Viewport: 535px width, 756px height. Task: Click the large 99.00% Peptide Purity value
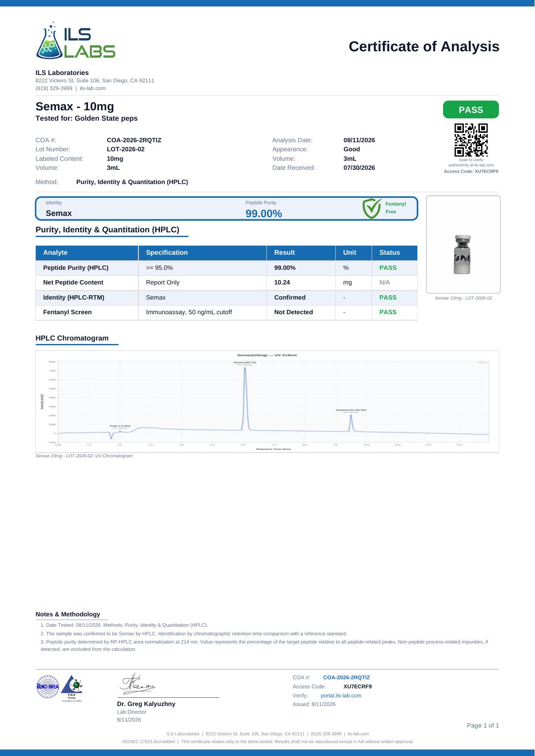[264, 213]
